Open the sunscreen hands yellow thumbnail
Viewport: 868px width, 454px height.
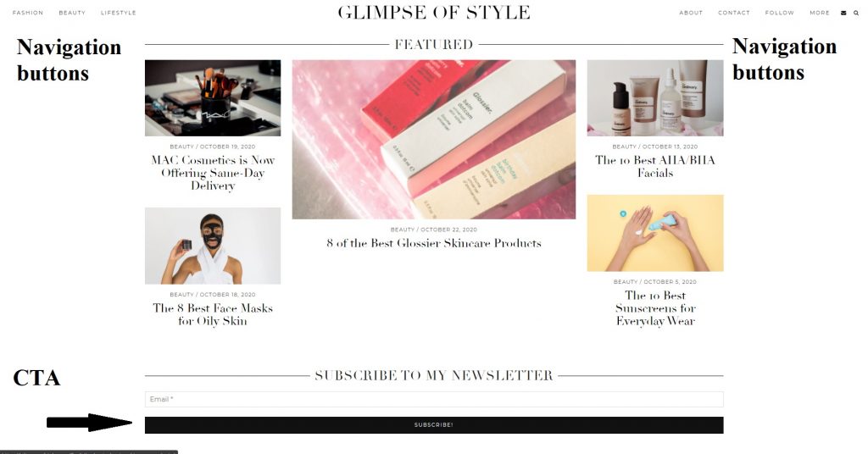coord(655,233)
